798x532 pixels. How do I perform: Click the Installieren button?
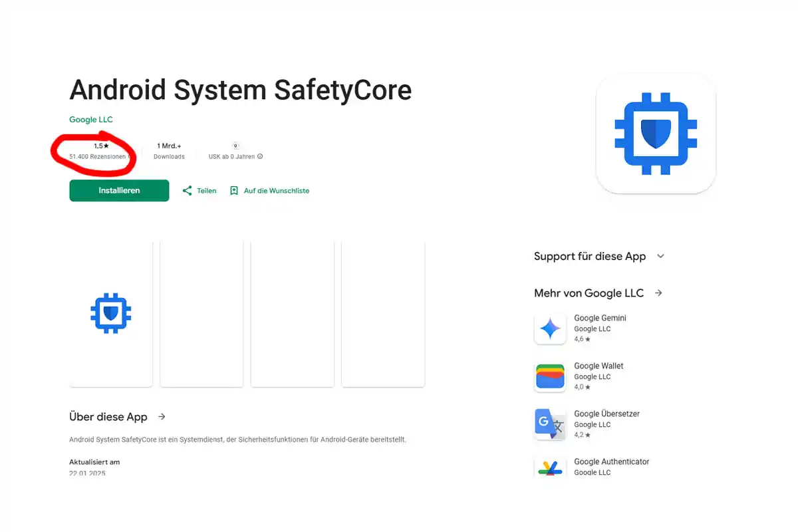(119, 190)
